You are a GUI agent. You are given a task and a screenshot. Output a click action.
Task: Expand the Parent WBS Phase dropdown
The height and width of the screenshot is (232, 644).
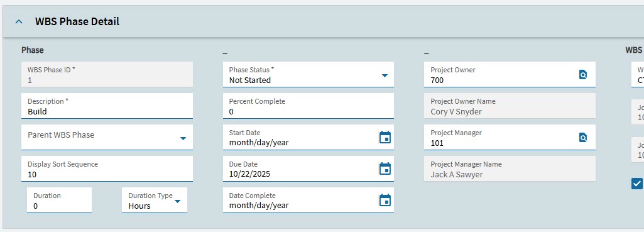pyautogui.click(x=183, y=138)
